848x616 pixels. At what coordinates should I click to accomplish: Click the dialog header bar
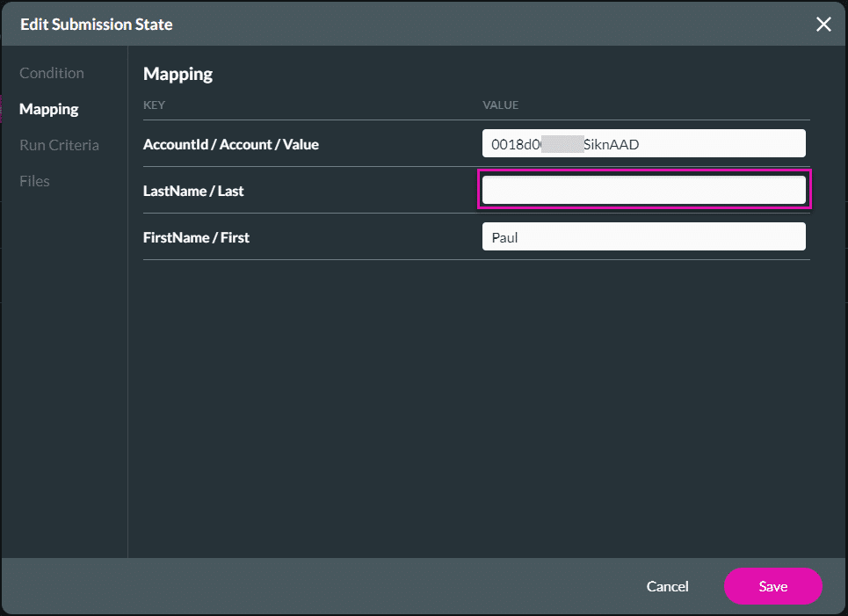tap(424, 24)
